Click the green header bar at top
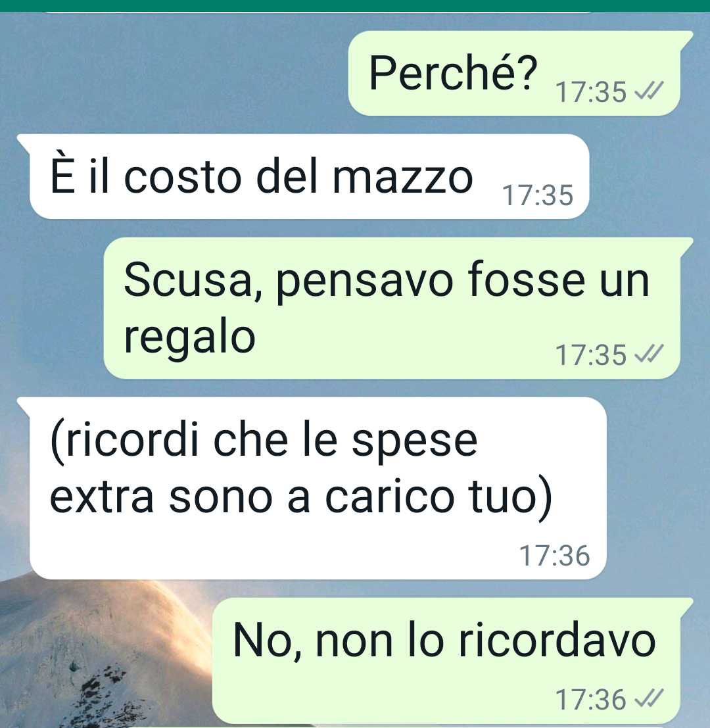The height and width of the screenshot is (728, 710). 355,5
